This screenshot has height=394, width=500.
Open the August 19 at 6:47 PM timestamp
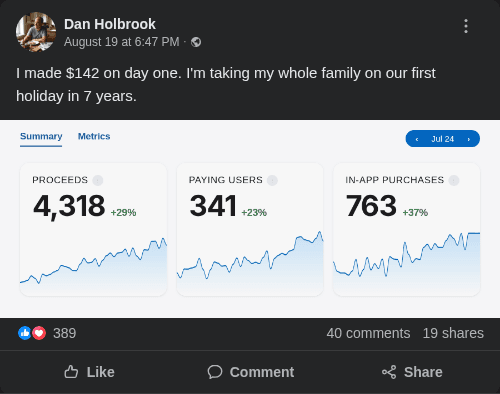pyautogui.click(x=121, y=42)
